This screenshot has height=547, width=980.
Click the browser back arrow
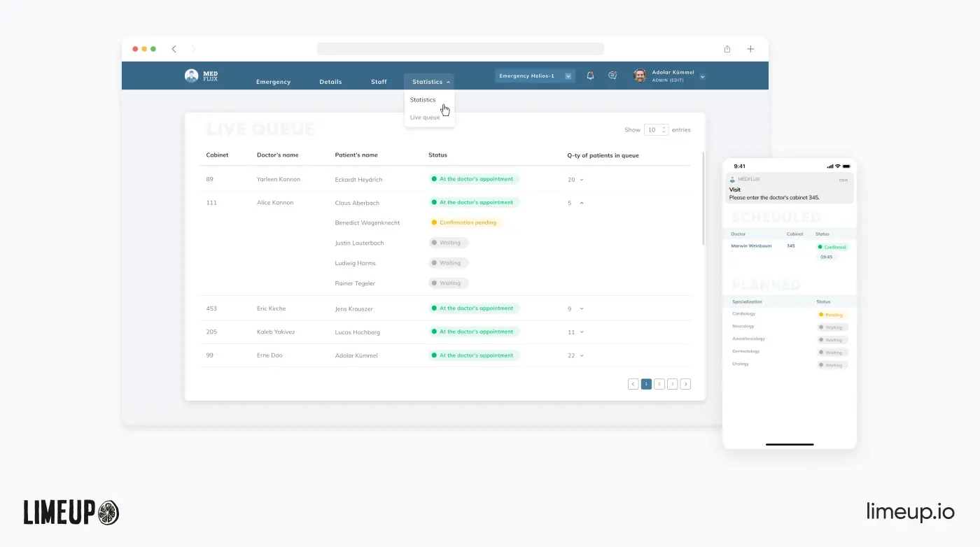tap(174, 49)
